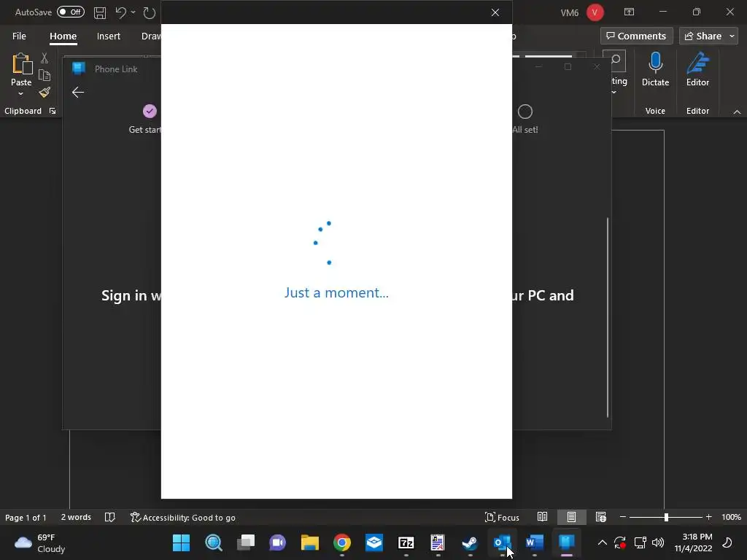Click the 100% zoom level
This screenshot has width=747, height=560.
click(x=731, y=517)
